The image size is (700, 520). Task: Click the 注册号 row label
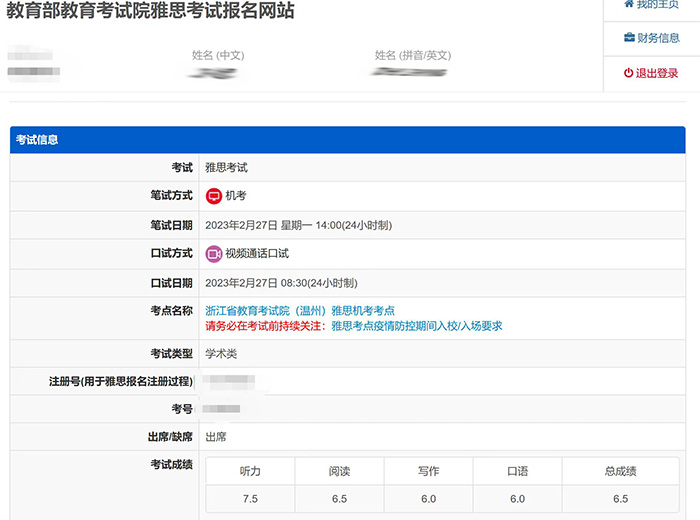point(121,381)
